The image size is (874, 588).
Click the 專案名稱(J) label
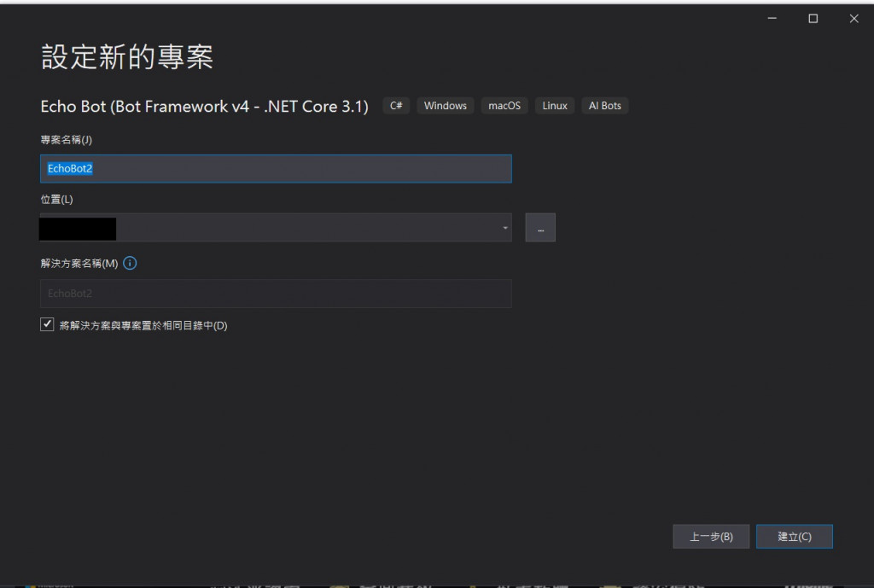(x=67, y=140)
